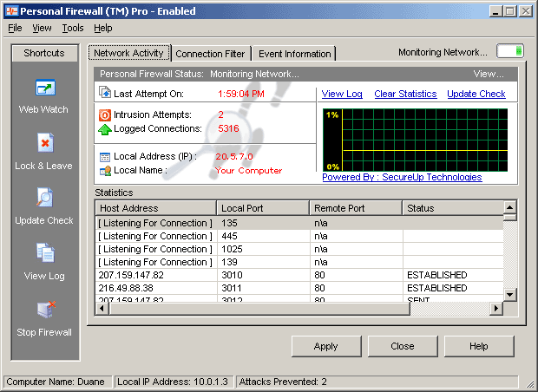The height and width of the screenshot is (392, 538).
Task: Click the network activity graph
Action: pyautogui.click(x=415, y=140)
